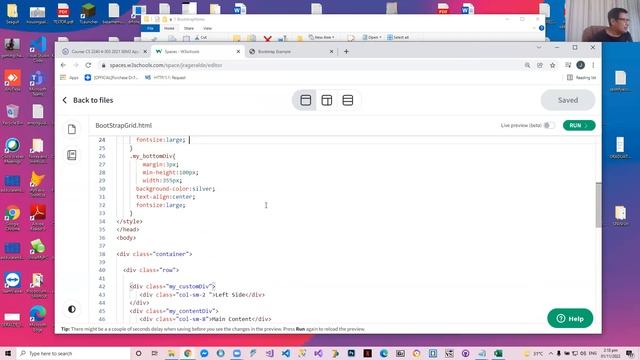Image resolution: width=640 pixels, height=360 pixels.
Task: Open the share icon in address bar
Action: pos(540,65)
